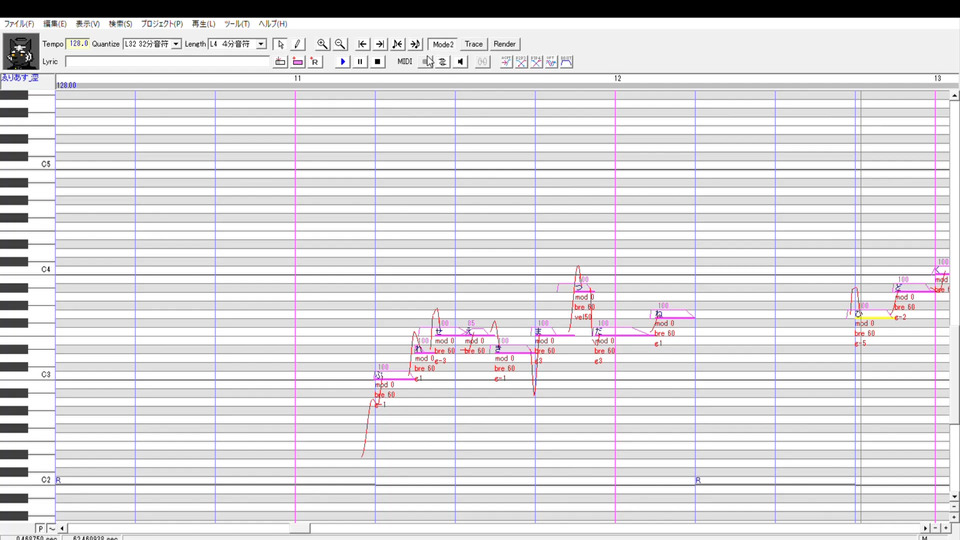Click the Tempo value field 128.0
This screenshot has width=960, height=540.
tap(78, 44)
